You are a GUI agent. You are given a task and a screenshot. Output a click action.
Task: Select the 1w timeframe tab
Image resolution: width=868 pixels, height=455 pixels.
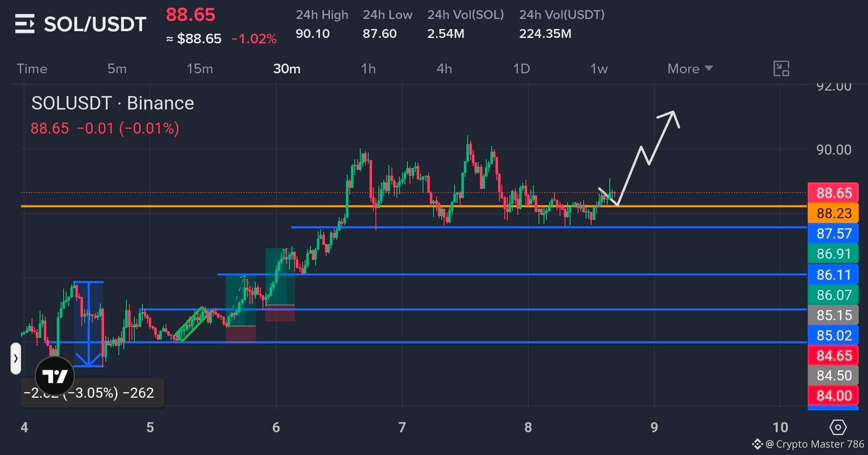pos(599,69)
